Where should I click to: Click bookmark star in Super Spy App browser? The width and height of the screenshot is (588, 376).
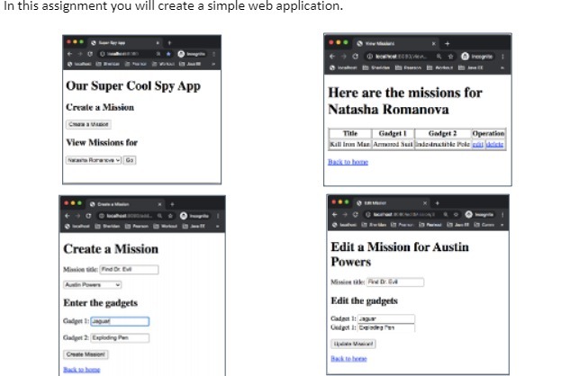168,54
